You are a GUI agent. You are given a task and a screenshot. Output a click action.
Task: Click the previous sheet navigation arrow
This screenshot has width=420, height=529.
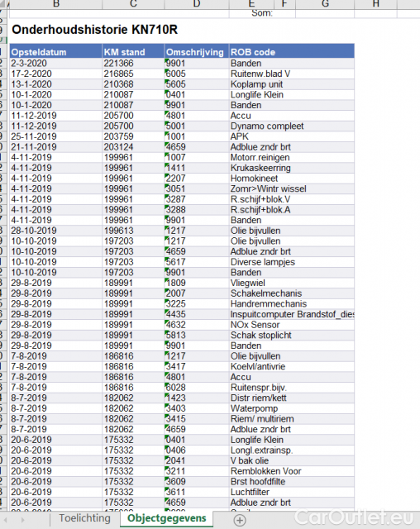(6, 520)
